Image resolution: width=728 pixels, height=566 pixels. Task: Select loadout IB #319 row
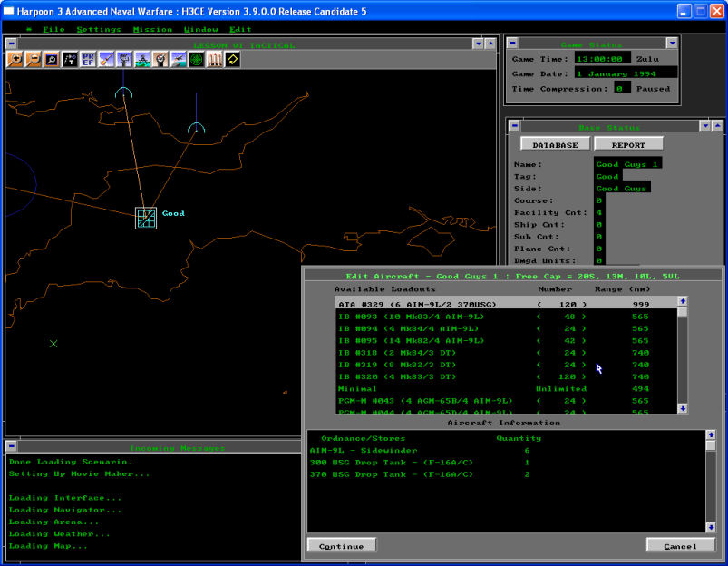tap(506, 365)
